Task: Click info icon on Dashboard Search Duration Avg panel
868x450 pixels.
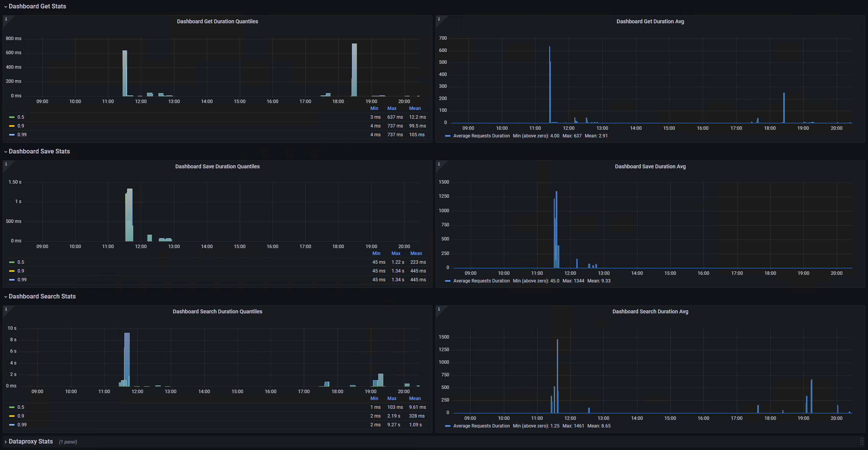Action: click(x=439, y=309)
